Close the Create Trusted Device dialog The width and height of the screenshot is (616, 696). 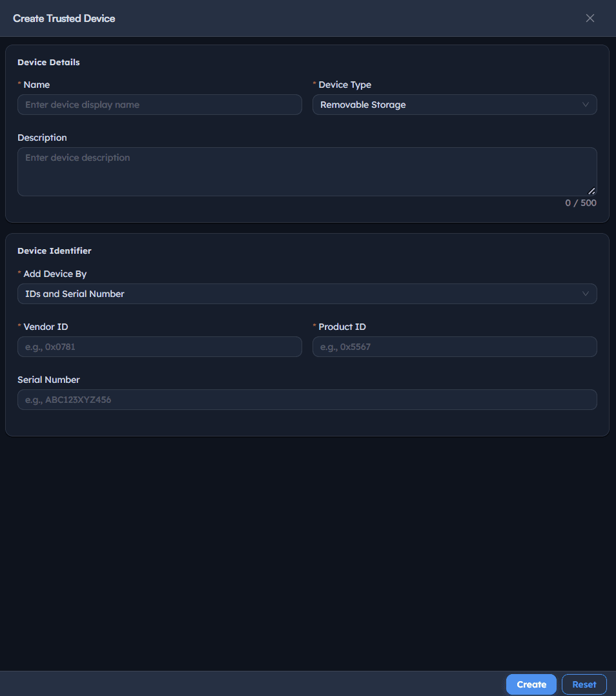tap(590, 18)
